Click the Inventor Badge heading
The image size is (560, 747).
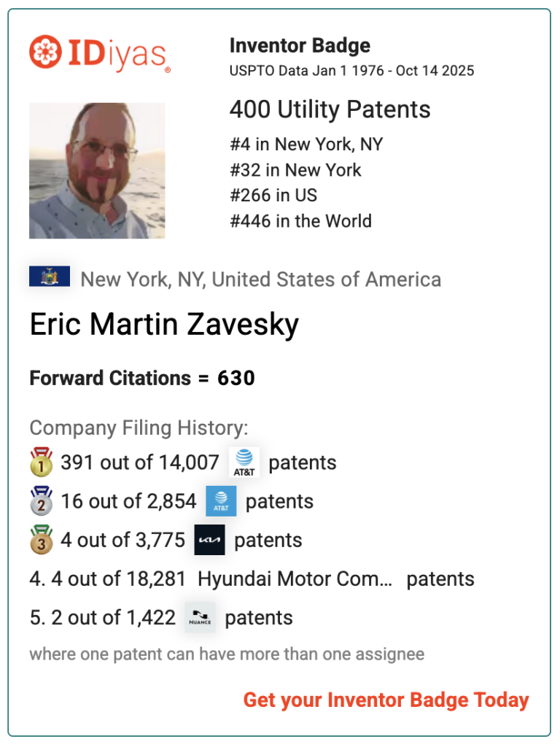pos(300,46)
